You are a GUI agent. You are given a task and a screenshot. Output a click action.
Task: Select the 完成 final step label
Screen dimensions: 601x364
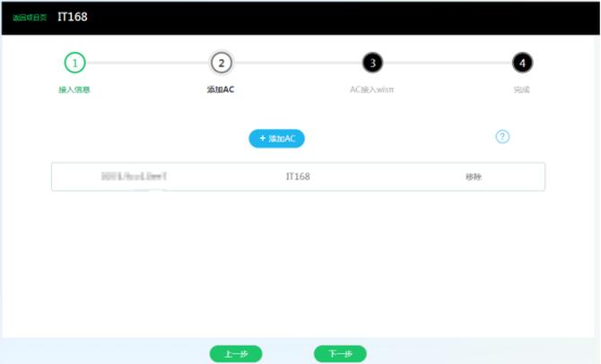[x=521, y=90]
